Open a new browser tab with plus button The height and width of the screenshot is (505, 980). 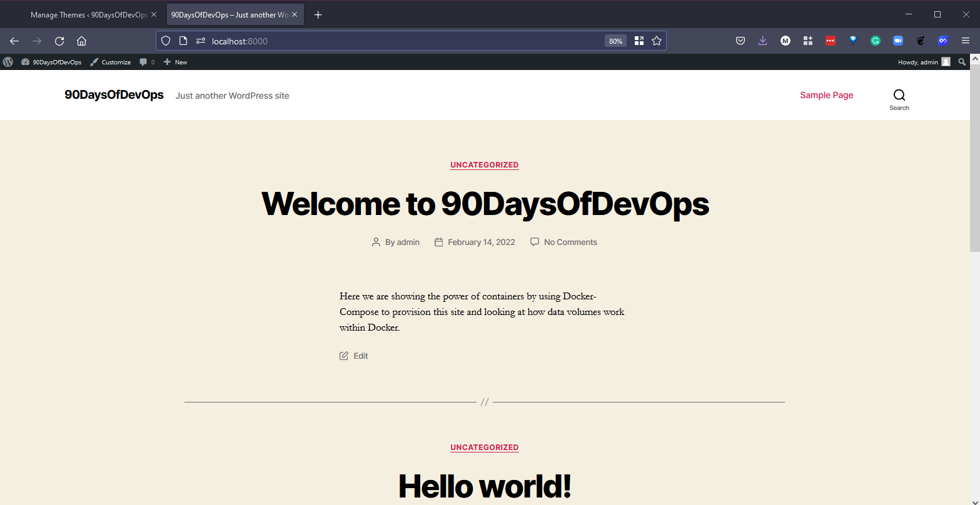coord(318,15)
